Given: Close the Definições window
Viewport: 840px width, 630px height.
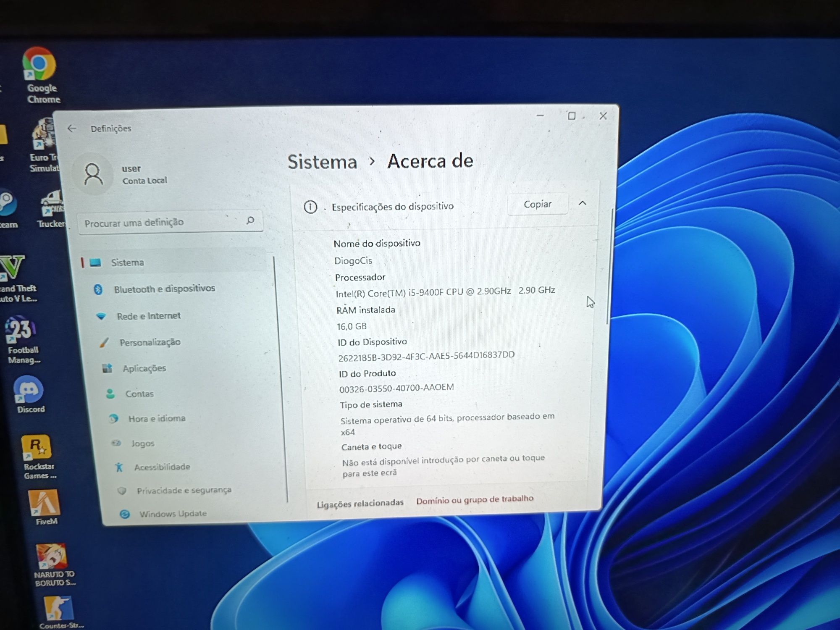Looking at the screenshot, I should [x=603, y=116].
